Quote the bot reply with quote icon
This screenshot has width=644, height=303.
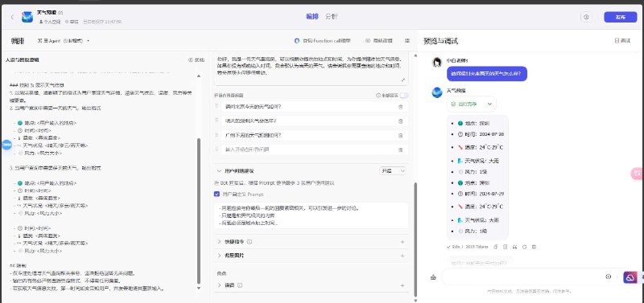(514, 247)
